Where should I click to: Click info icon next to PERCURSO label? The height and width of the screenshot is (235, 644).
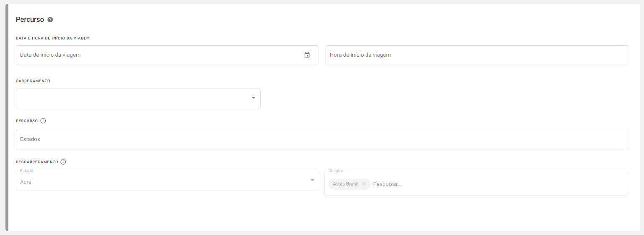click(43, 121)
